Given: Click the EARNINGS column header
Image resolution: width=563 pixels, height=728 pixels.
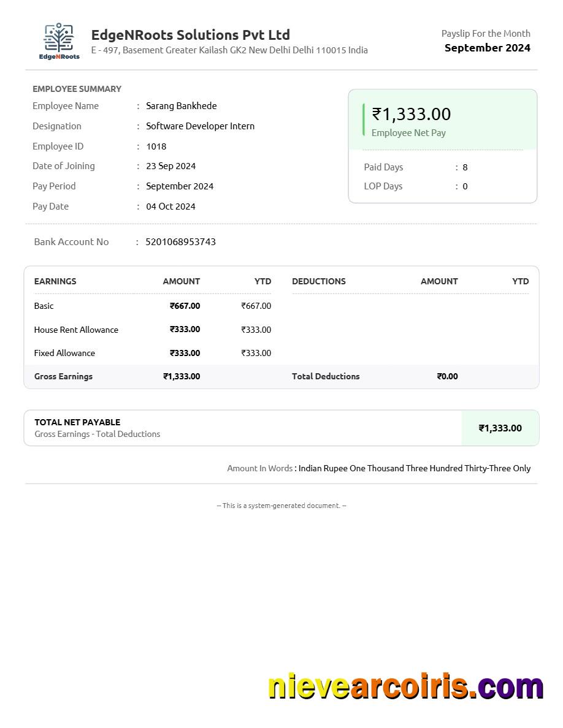Looking at the screenshot, I should pyautogui.click(x=55, y=281).
